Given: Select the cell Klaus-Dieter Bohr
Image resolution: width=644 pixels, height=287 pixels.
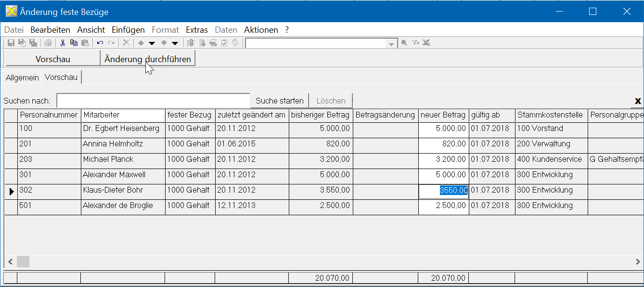Looking at the screenshot, I should tap(123, 191).
